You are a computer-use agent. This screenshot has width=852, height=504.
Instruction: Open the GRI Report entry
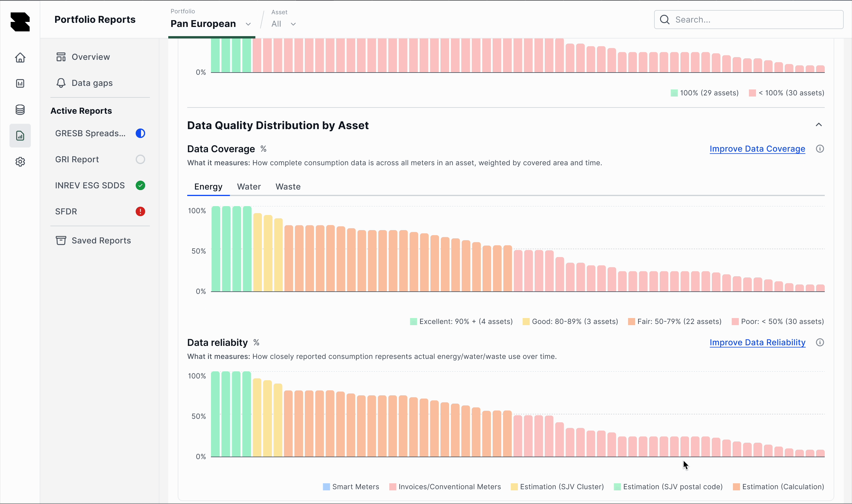[100, 159]
